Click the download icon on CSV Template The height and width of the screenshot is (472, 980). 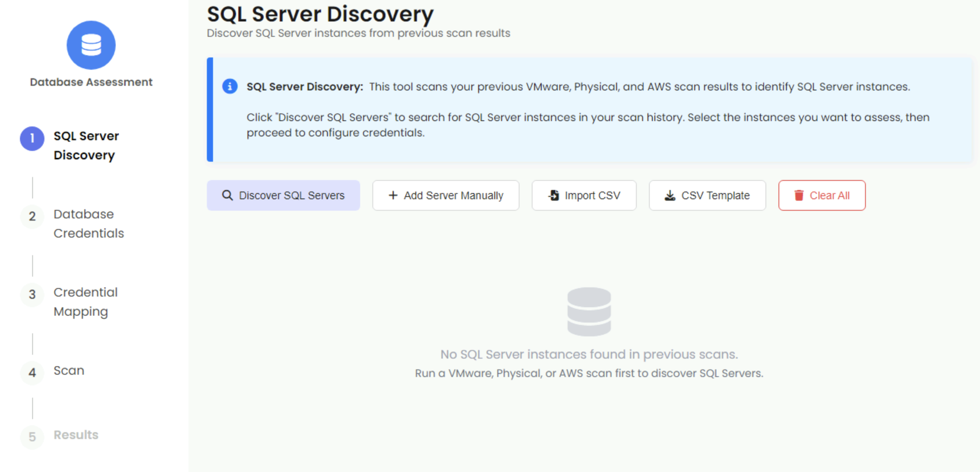click(x=670, y=195)
